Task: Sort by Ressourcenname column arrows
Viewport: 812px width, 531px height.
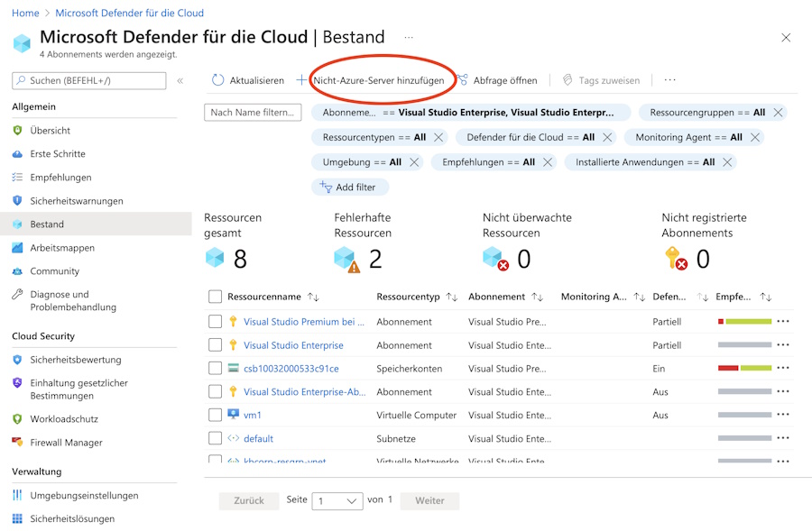Action: (313, 297)
